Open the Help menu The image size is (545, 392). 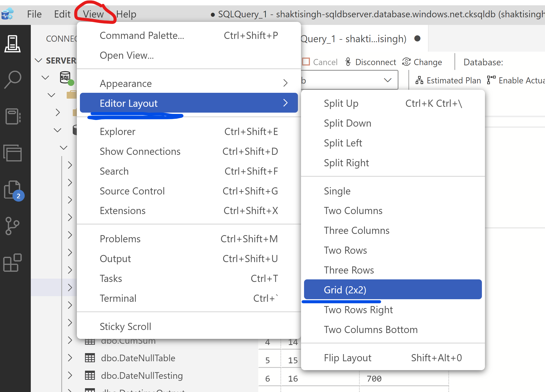[x=126, y=14]
